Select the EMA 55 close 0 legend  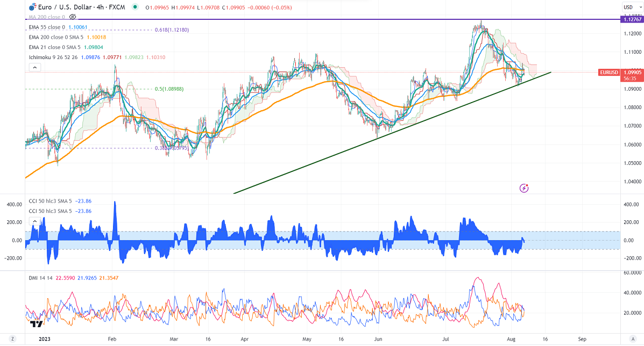pos(47,27)
